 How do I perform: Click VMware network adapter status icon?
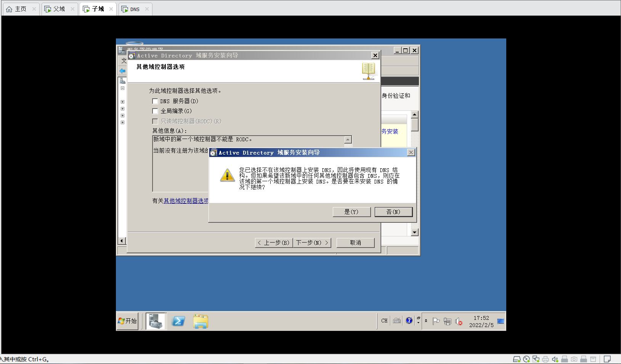(536, 359)
